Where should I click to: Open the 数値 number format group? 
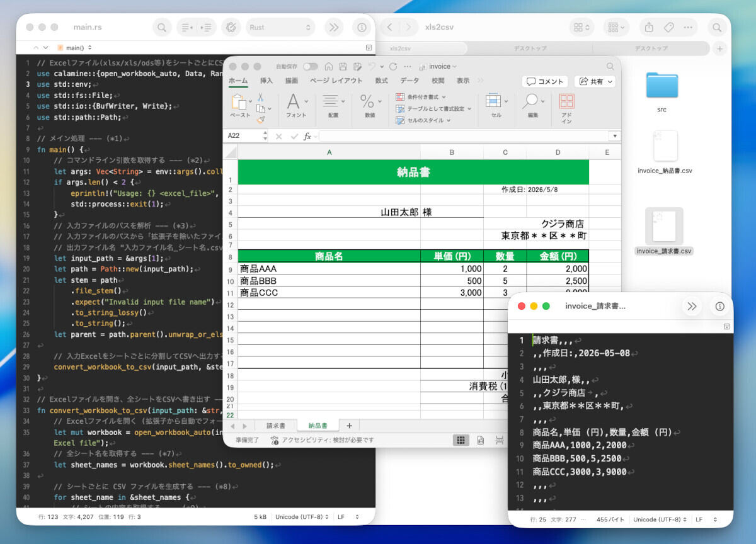pyautogui.click(x=370, y=106)
